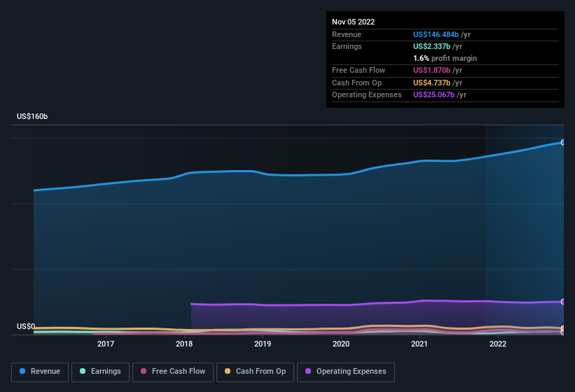The image size is (575, 392).
Task: Click the Earnings label in tooltip
Action: click(x=347, y=46)
